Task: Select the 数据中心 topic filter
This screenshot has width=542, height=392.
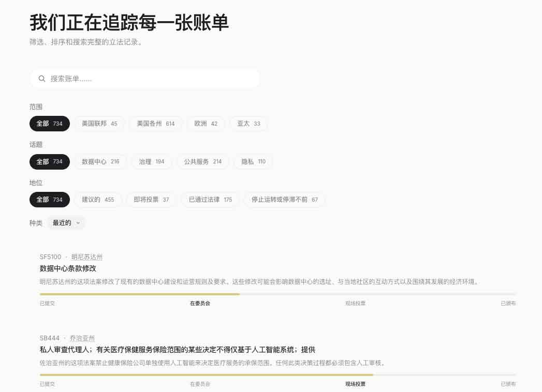Action: (x=100, y=161)
